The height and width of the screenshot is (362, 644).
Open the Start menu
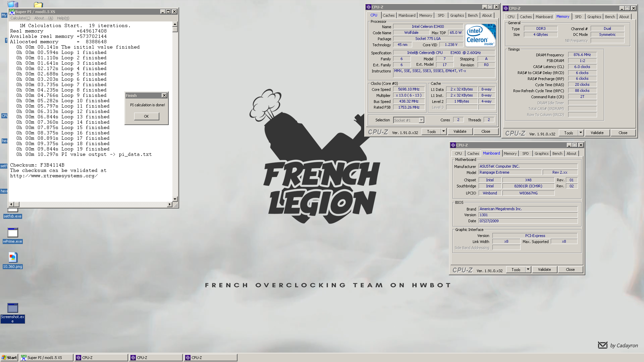click(9, 358)
